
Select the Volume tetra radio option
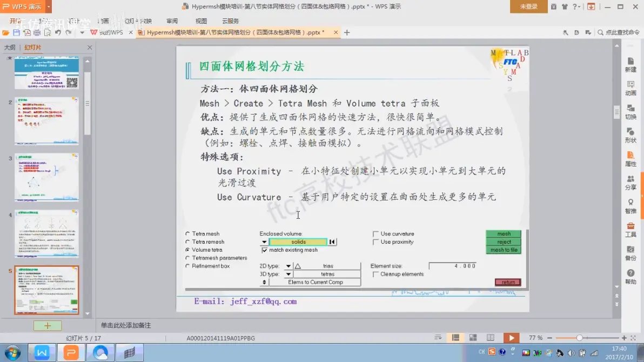[x=187, y=250]
